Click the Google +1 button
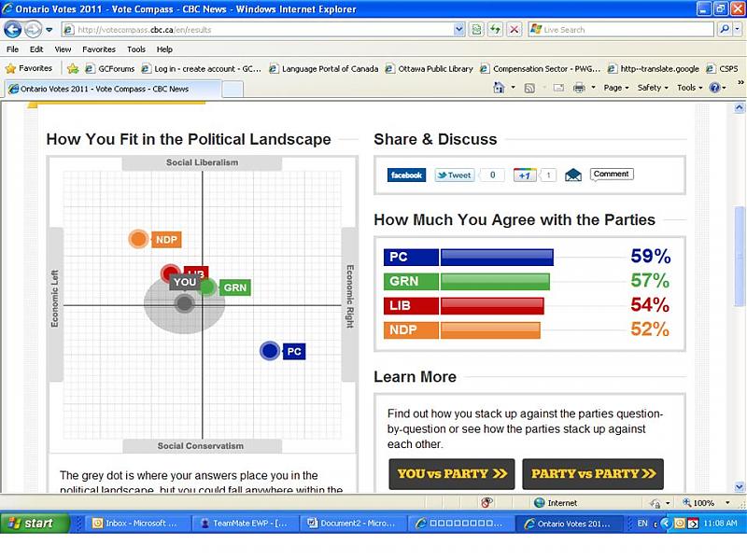Image resolution: width=747 pixels, height=560 pixels. click(x=524, y=175)
